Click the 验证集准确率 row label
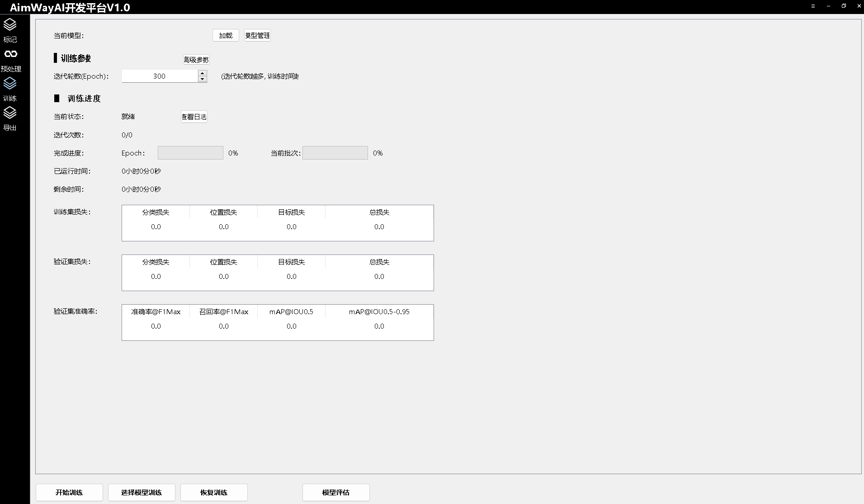Image resolution: width=864 pixels, height=504 pixels. point(76,311)
